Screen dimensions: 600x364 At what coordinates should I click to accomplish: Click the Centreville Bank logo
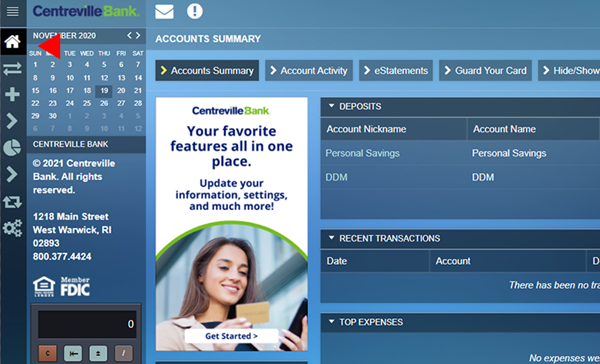[86, 11]
